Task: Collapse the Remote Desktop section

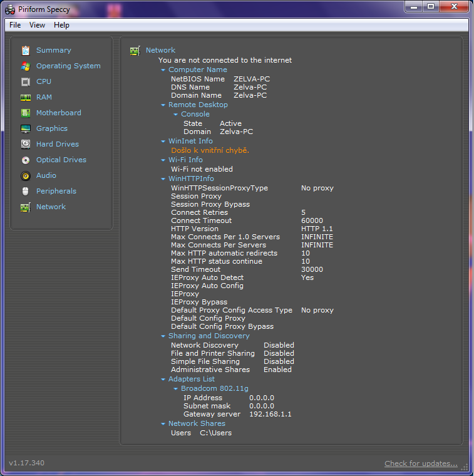Action: (x=163, y=105)
